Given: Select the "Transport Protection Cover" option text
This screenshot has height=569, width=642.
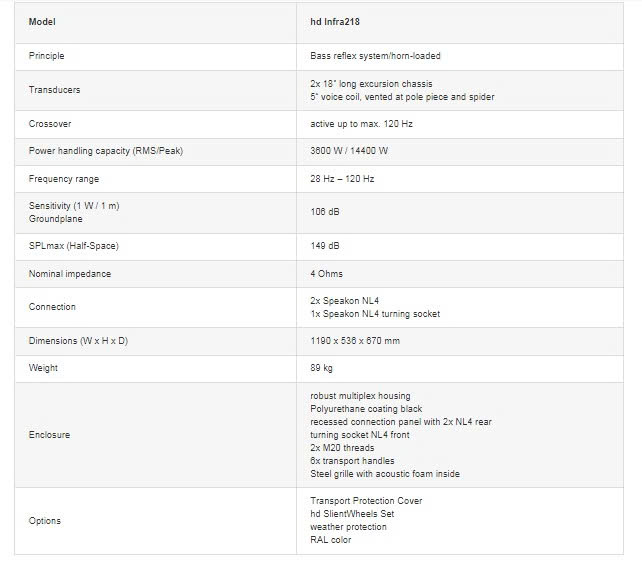Looking at the screenshot, I should pyautogui.click(x=366, y=501).
